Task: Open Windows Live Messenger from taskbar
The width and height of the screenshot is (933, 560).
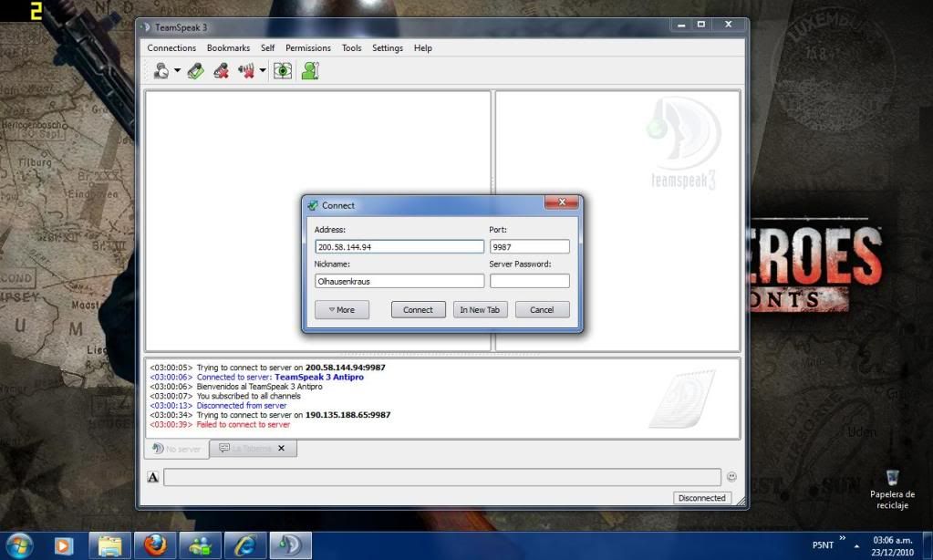Action: [x=201, y=545]
